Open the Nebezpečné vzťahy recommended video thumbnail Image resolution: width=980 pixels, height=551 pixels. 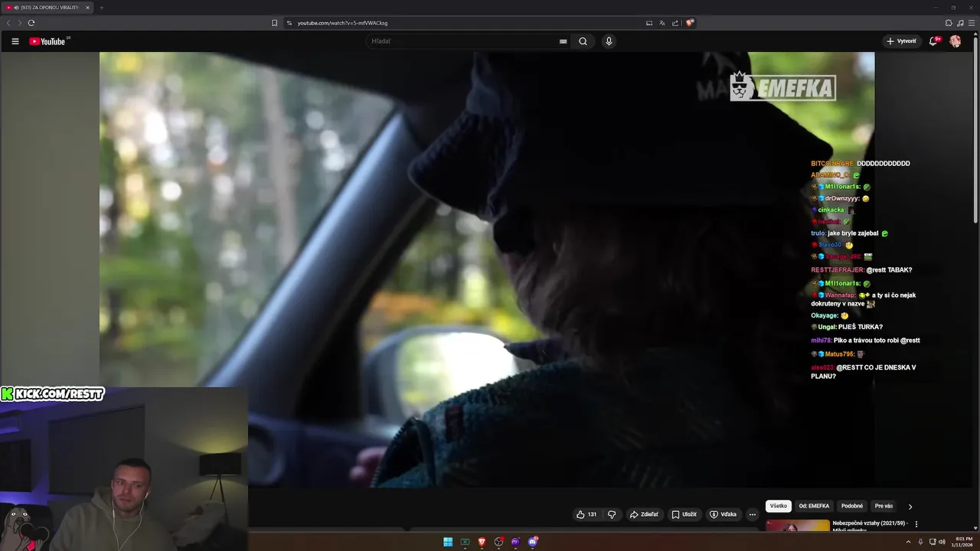pos(798,525)
